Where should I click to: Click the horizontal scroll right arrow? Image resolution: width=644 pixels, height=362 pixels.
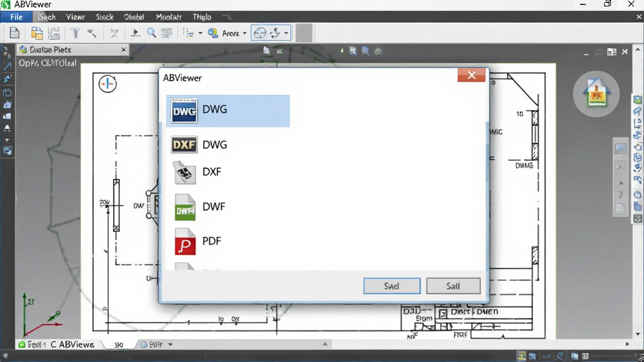(627, 344)
